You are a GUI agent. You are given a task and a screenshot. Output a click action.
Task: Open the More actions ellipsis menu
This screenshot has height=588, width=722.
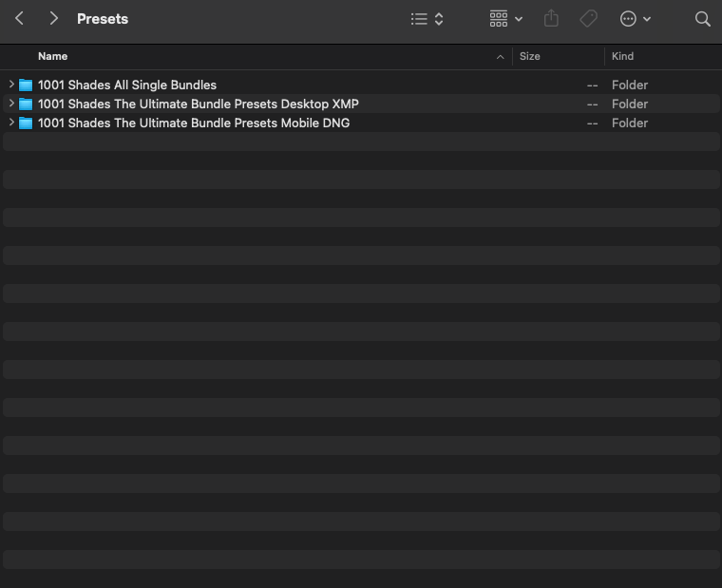(635, 19)
